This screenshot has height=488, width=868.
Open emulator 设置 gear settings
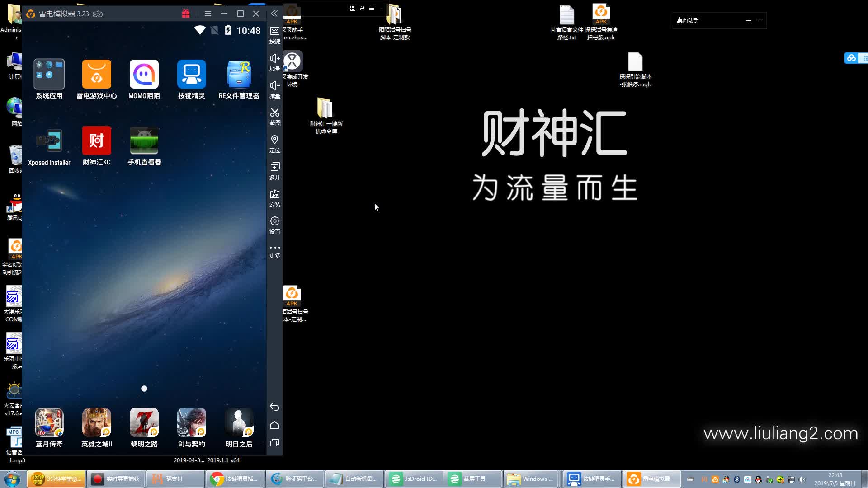[274, 225]
